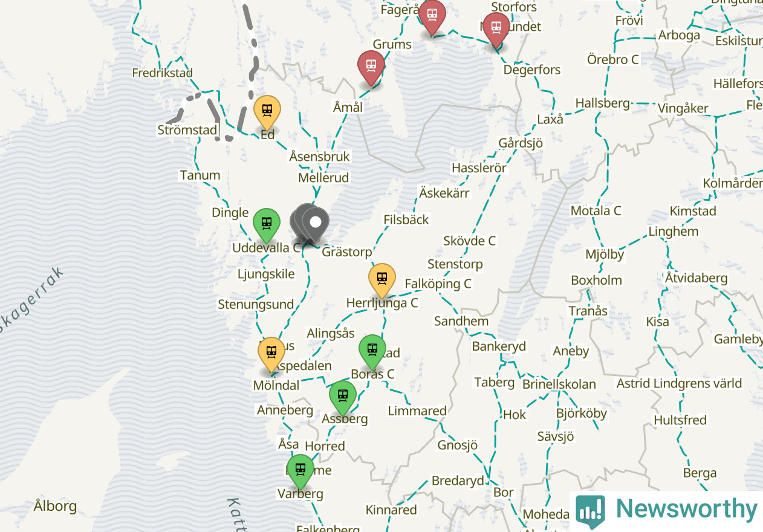Select the Falköping C map label
This screenshot has height=532, width=763.
click(438, 284)
